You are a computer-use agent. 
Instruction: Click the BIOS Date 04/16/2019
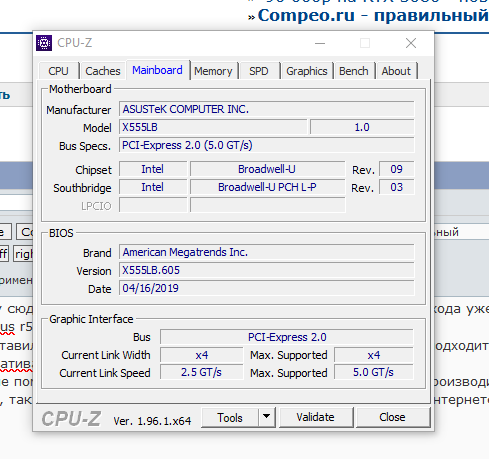(267, 288)
